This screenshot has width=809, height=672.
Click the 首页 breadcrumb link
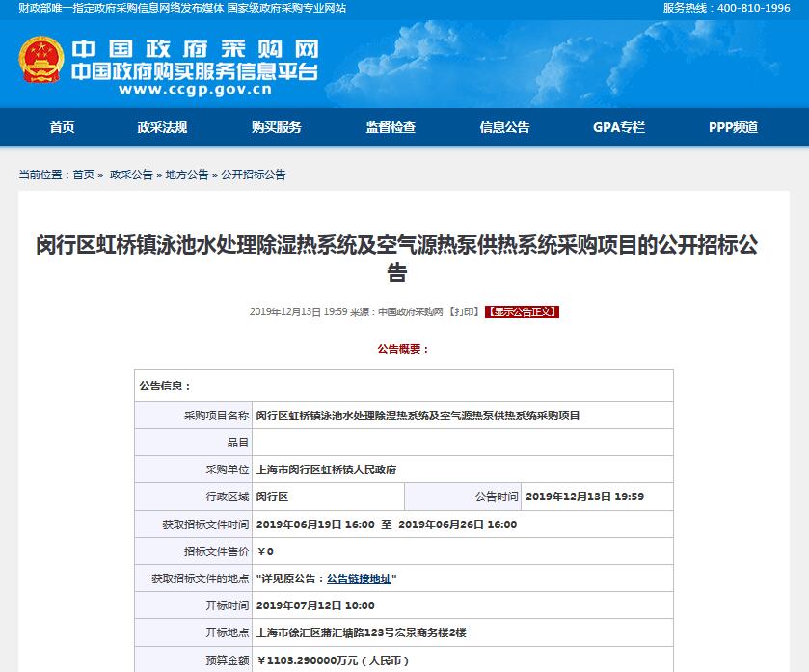[83, 175]
